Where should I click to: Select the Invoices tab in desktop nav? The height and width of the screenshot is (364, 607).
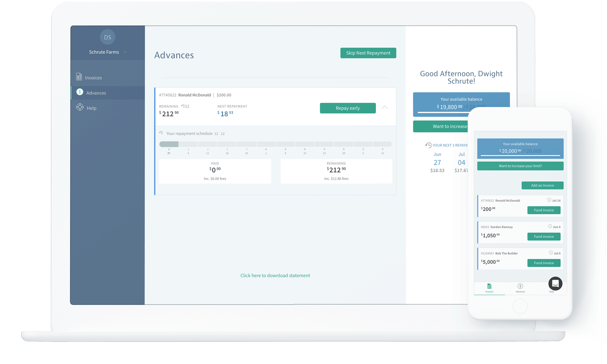93,77
